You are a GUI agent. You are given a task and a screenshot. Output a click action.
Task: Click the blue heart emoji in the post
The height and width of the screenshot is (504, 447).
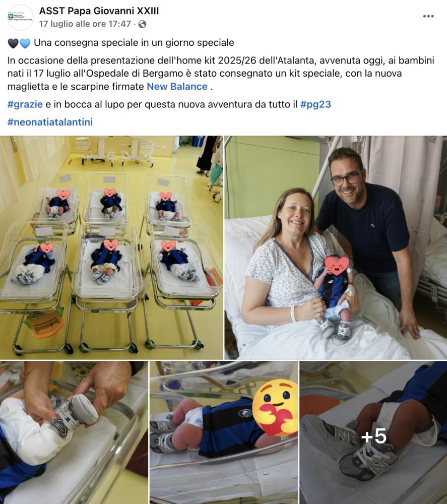(25, 43)
